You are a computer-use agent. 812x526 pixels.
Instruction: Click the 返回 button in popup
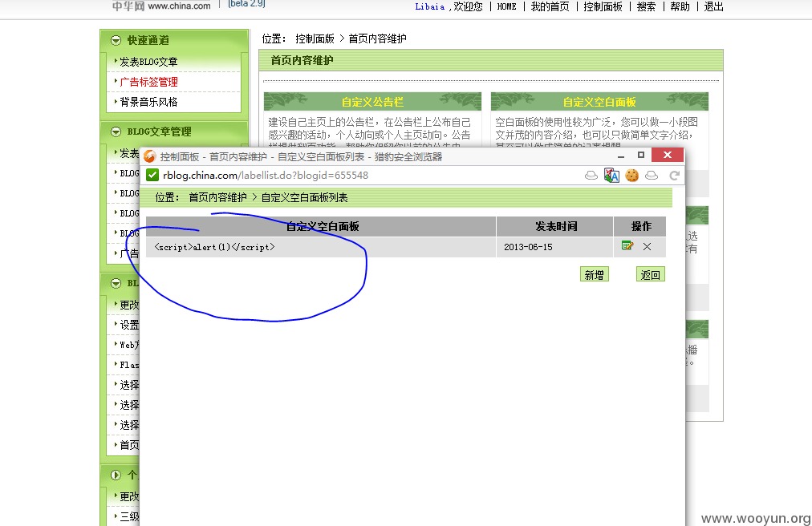click(x=651, y=274)
